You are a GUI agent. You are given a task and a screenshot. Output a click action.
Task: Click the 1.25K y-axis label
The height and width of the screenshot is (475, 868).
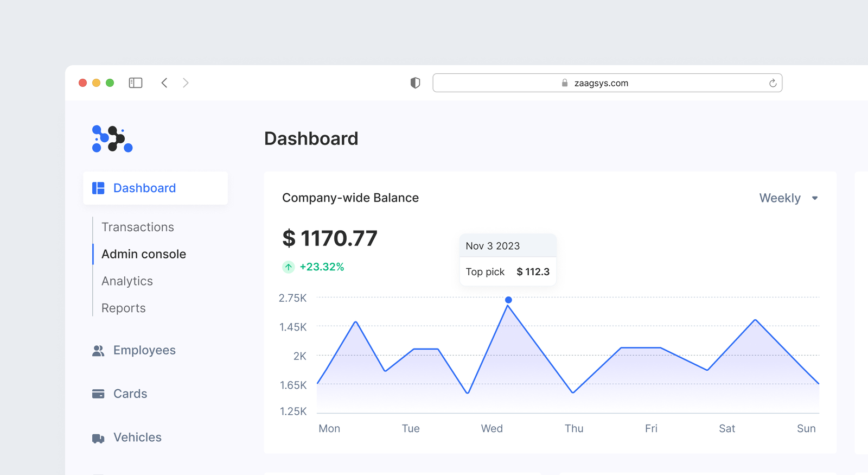click(293, 411)
